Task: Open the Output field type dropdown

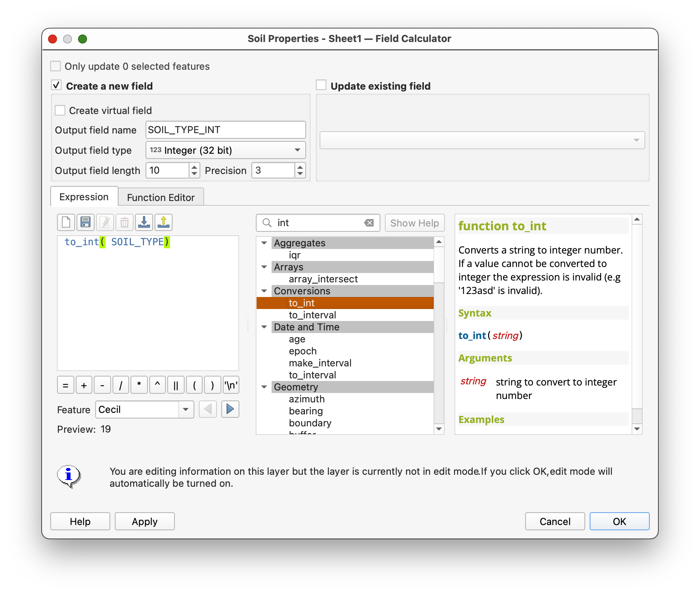Action: click(225, 150)
